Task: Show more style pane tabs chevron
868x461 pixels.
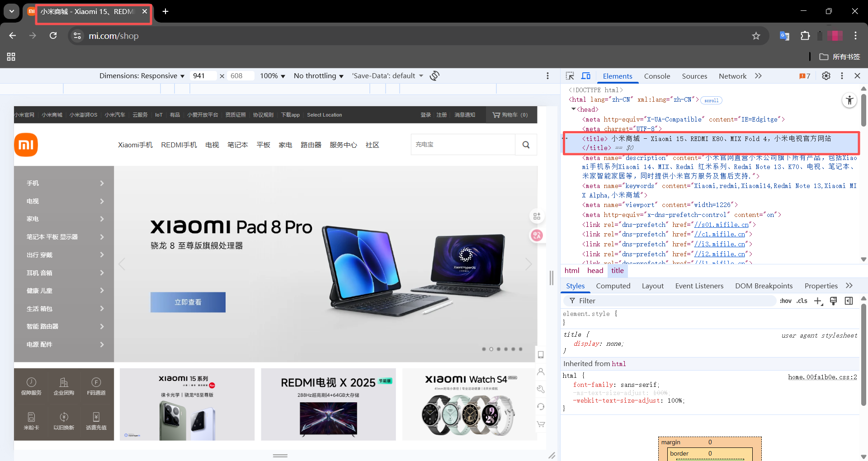Action: click(849, 286)
